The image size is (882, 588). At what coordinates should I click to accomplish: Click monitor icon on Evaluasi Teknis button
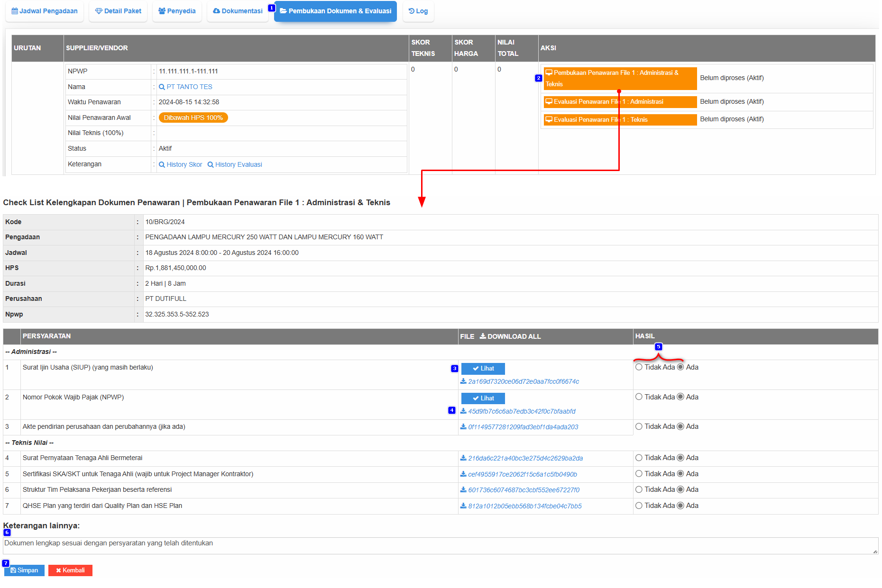(549, 120)
